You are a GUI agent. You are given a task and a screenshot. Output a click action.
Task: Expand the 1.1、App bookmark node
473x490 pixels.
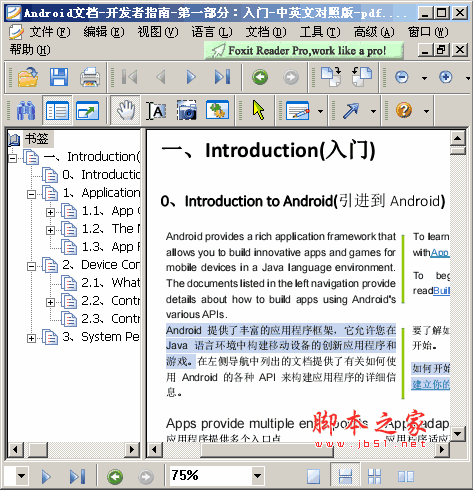coord(50,212)
